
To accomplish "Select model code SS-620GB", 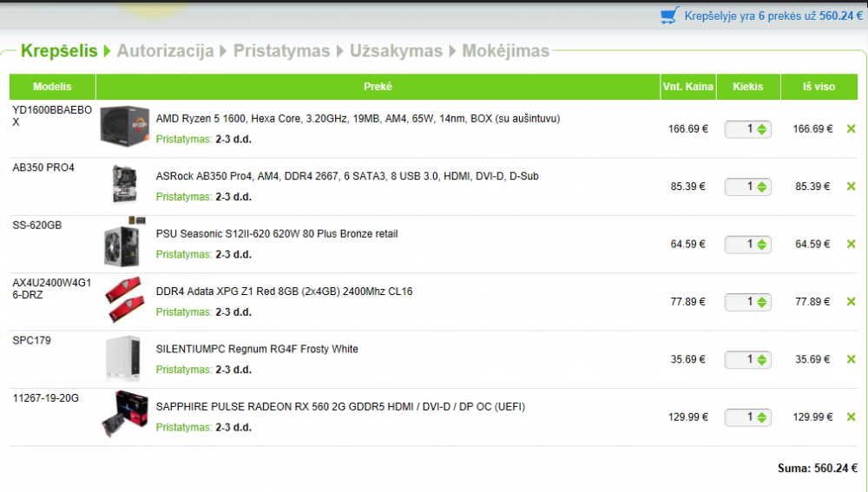I will (x=37, y=225).
